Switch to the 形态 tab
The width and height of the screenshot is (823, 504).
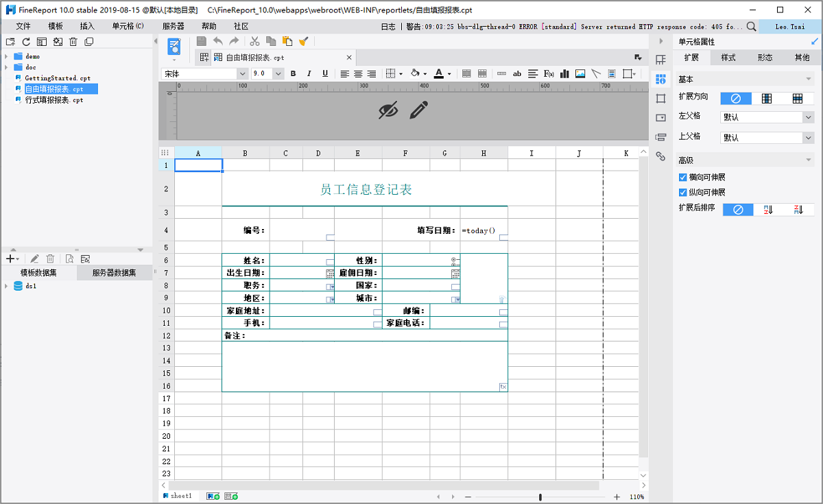point(765,58)
